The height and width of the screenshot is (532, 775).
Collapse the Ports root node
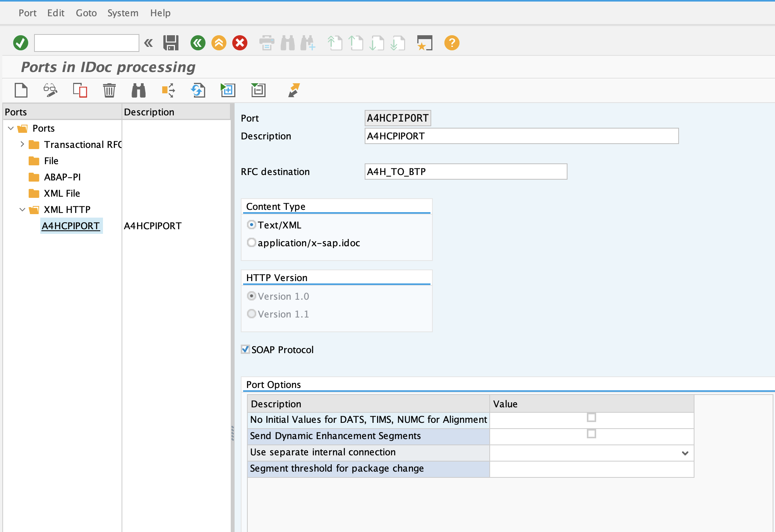[11, 128]
